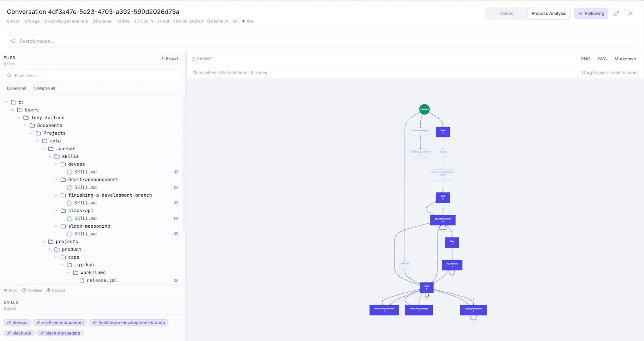This screenshot has height=341, width=644.
Task: Select the draft-announcement skill chip
Action: coord(60,323)
